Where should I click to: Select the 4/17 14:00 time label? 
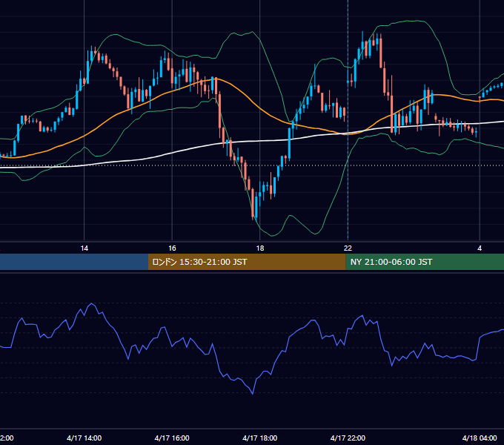(x=84, y=438)
